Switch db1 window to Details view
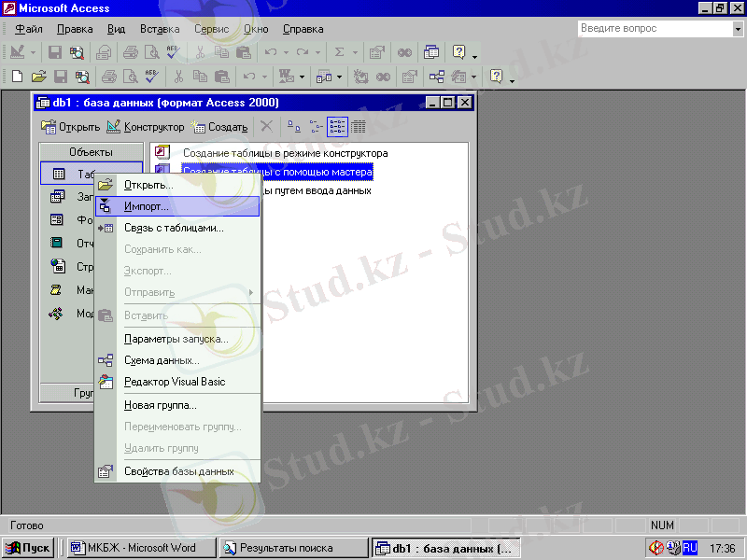 [359, 127]
